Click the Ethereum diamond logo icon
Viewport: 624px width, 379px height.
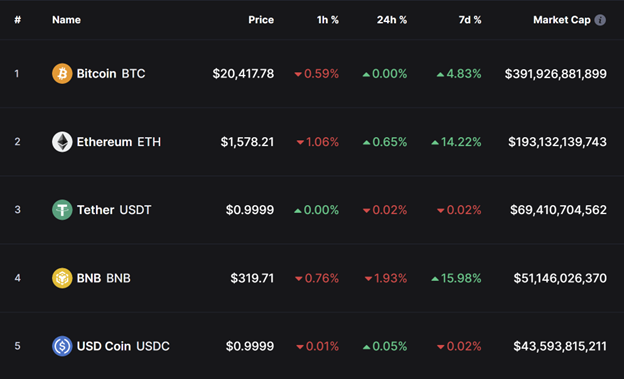click(x=62, y=142)
